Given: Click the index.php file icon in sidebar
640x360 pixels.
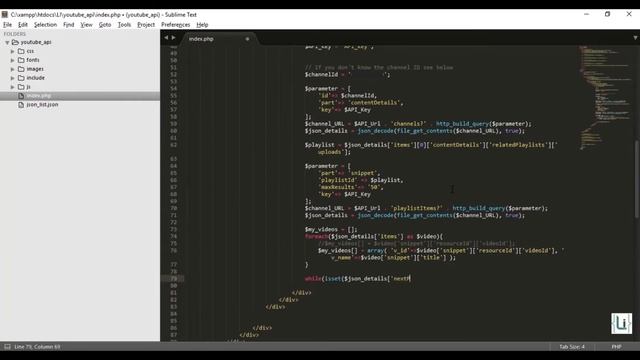Looking at the screenshot, I should [x=21, y=96].
